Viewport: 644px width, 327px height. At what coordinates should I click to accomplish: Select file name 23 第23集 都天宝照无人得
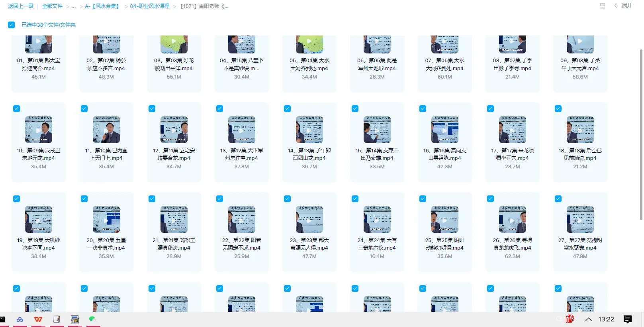pos(309,244)
